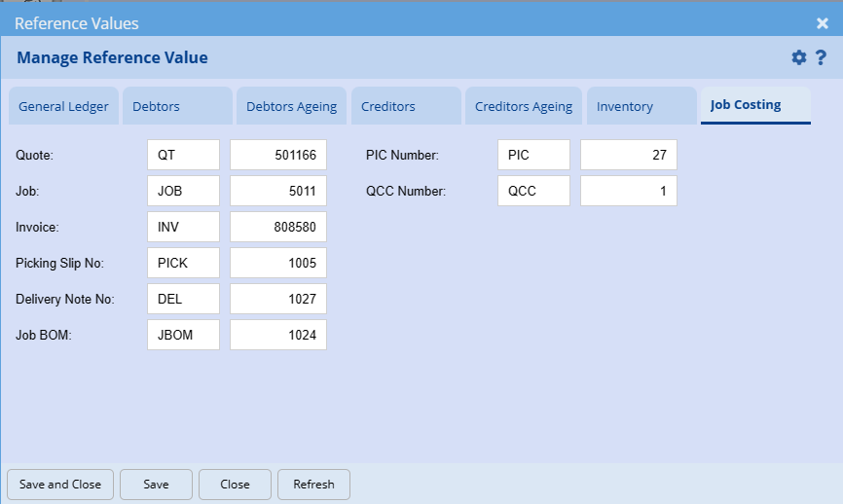
Task: Click the 'Job:' label
Action: point(27,192)
